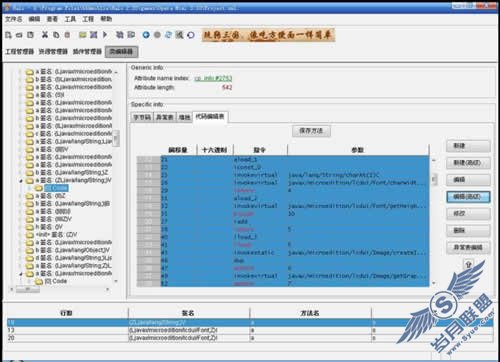Collapse the expanded (ZLjava/lang/String;)V tree node
The height and width of the screenshot is (362, 500).
click(21, 181)
